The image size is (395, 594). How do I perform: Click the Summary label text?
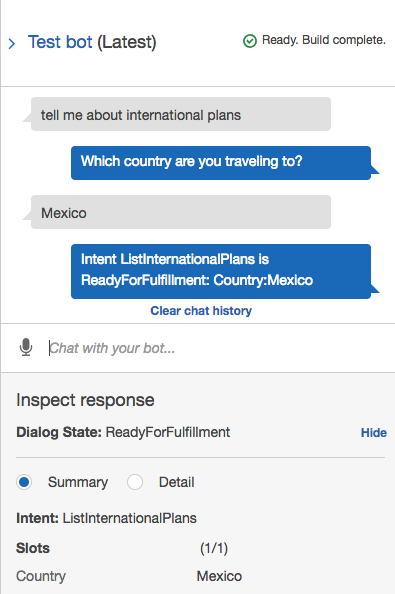pyautogui.click(x=78, y=482)
